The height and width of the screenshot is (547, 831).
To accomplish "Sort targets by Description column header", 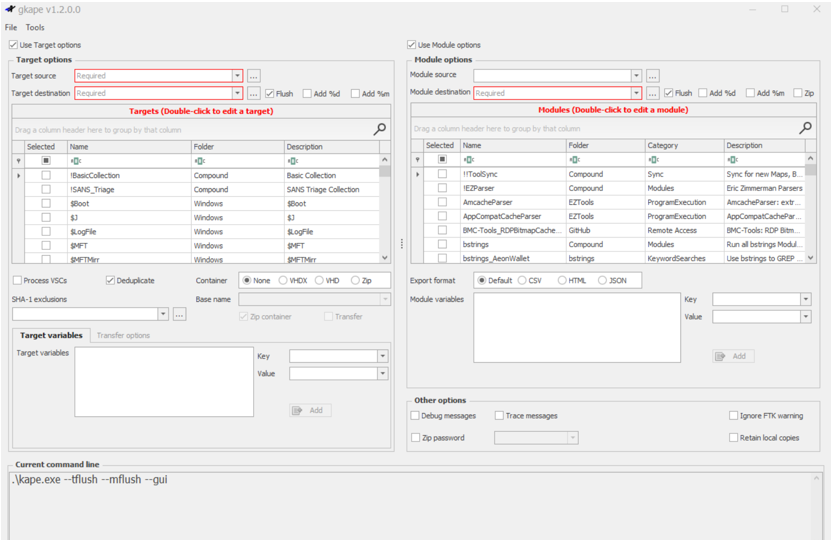I will click(332, 147).
